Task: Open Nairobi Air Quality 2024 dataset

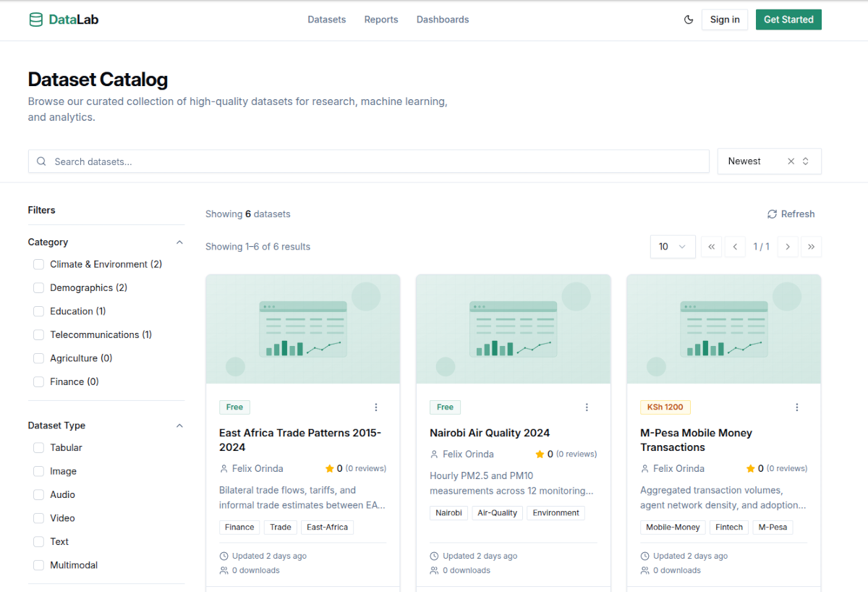Action: click(x=490, y=433)
